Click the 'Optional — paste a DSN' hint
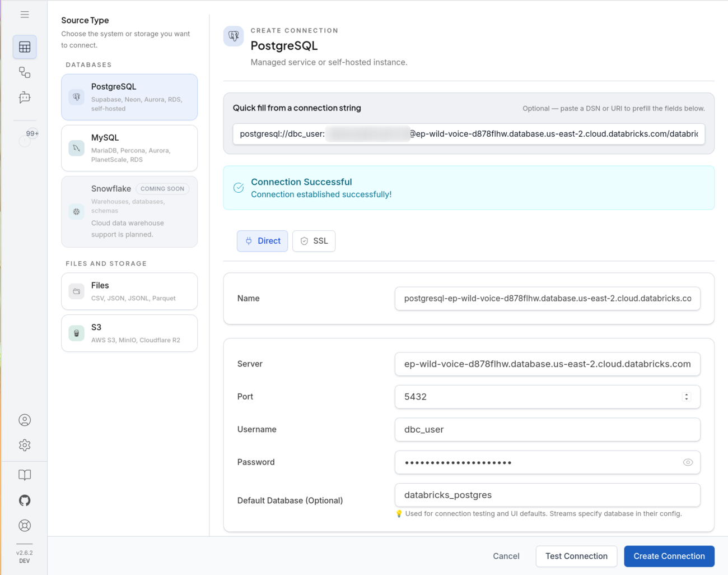This screenshot has width=728, height=575. click(x=614, y=109)
